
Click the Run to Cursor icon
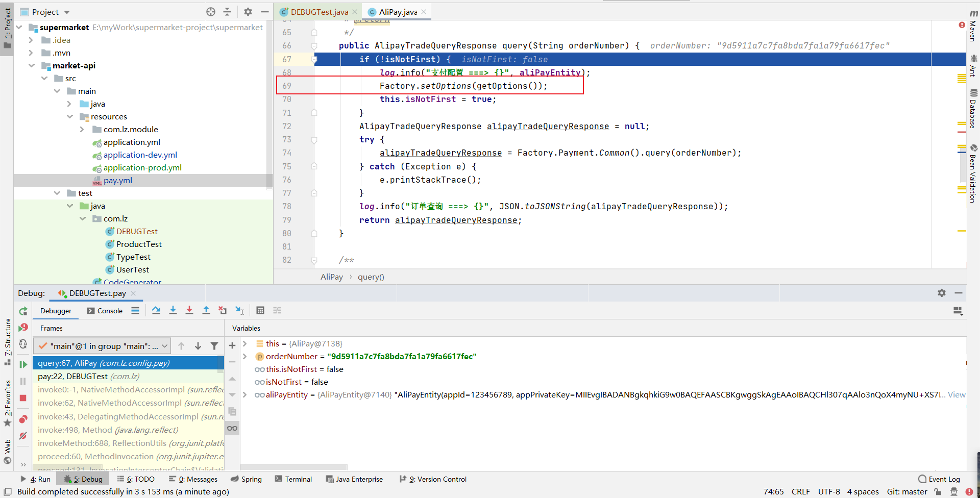239,310
